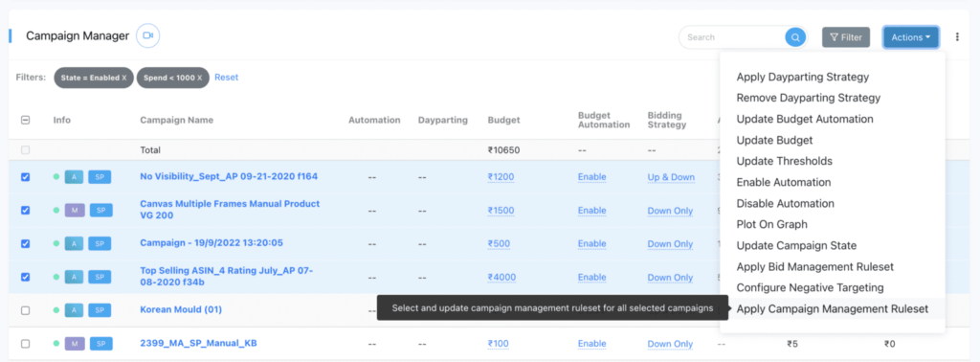Click into the Search input field
The width and height of the screenshot is (980, 362).
pyautogui.click(x=734, y=37)
